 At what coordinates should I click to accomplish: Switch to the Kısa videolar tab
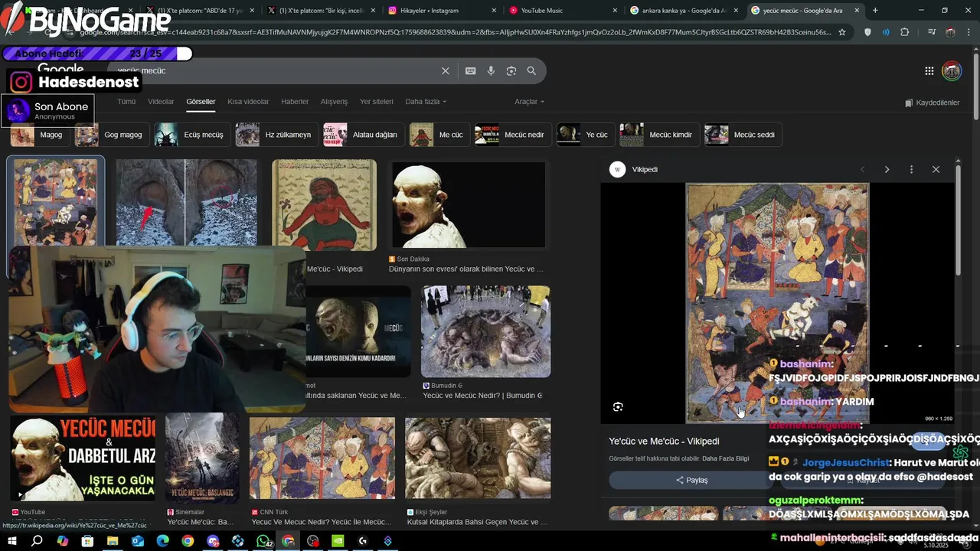point(248,102)
